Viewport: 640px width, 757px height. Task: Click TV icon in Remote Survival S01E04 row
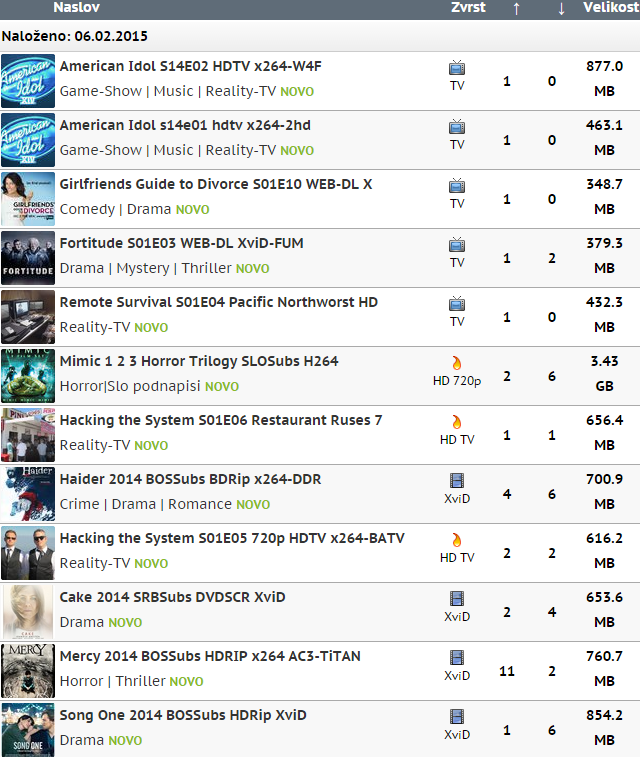coord(457,303)
